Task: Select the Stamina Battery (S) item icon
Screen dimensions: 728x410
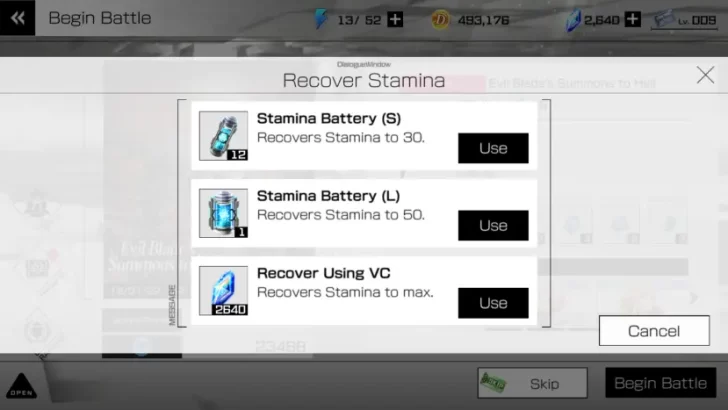Action: coord(223,136)
